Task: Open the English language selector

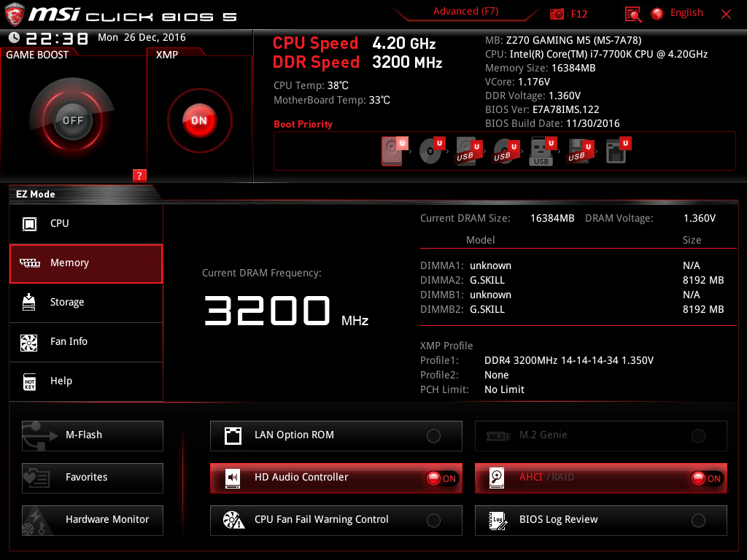Action: [686, 13]
